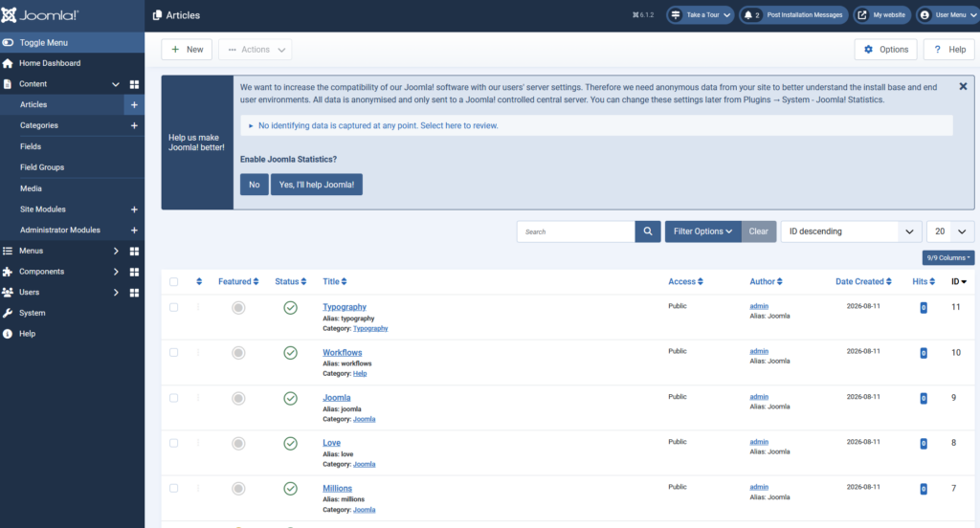Image resolution: width=980 pixels, height=528 pixels.
Task: Click the magnifier search button
Action: point(648,231)
